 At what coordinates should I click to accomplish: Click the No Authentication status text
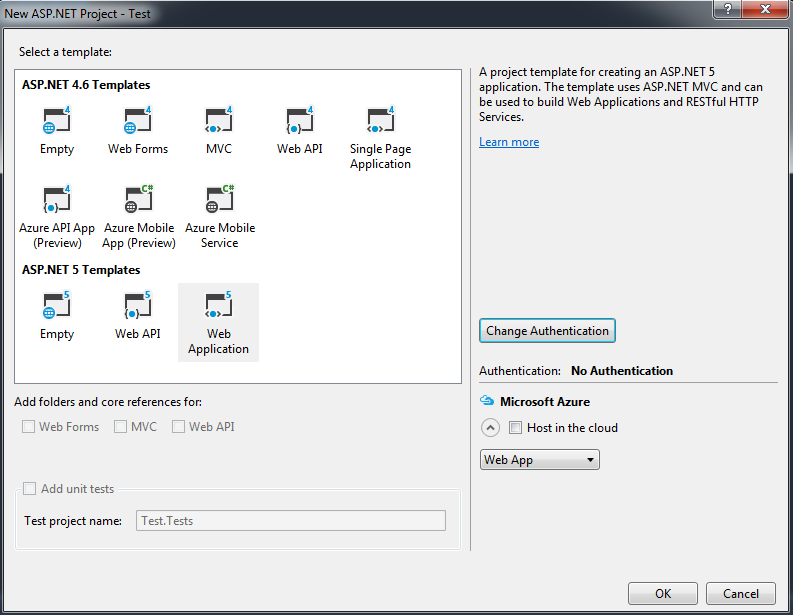tap(622, 371)
